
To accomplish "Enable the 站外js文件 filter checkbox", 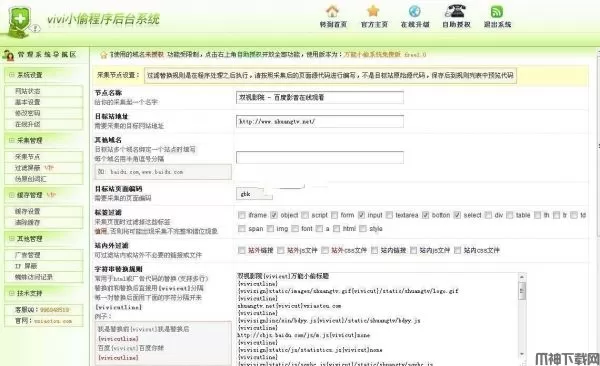I will click(x=280, y=250).
